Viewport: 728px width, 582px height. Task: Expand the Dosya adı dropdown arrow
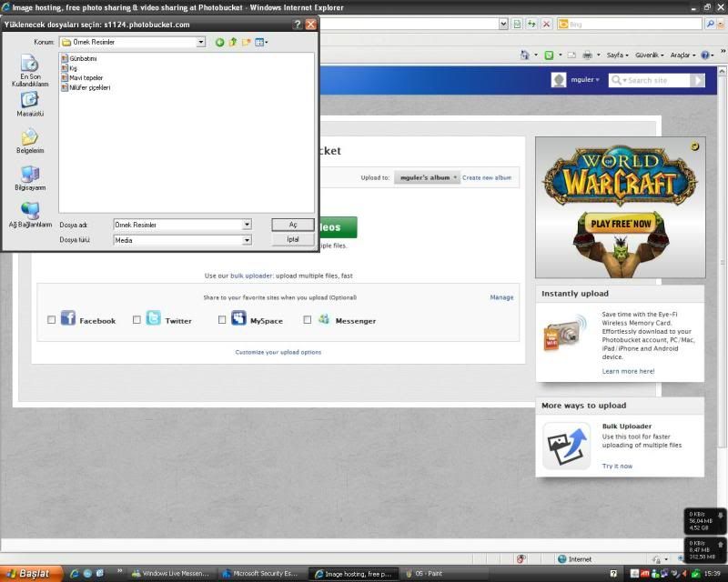pos(247,225)
